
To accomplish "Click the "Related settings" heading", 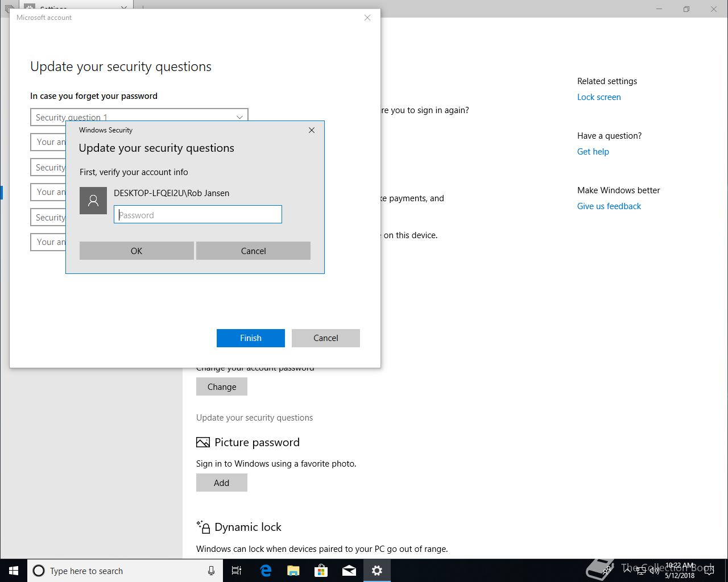I will (607, 81).
